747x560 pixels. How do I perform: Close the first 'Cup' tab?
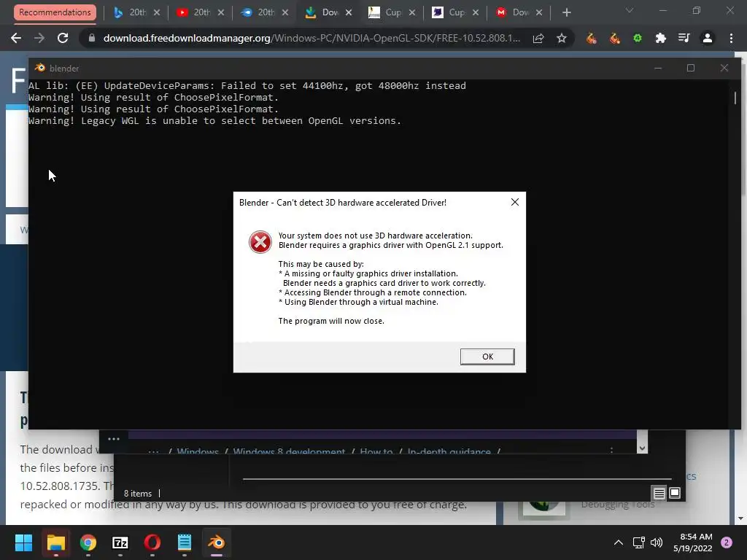tap(412, 12)
